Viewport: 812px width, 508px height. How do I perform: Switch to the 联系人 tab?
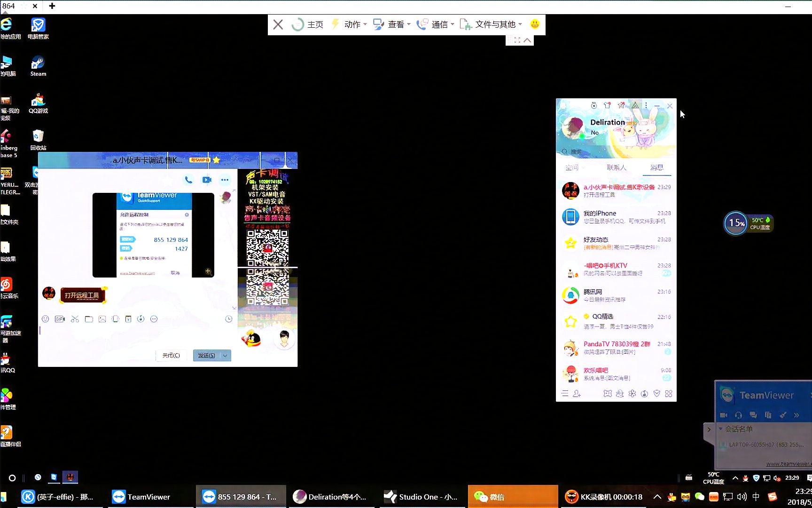617,167
